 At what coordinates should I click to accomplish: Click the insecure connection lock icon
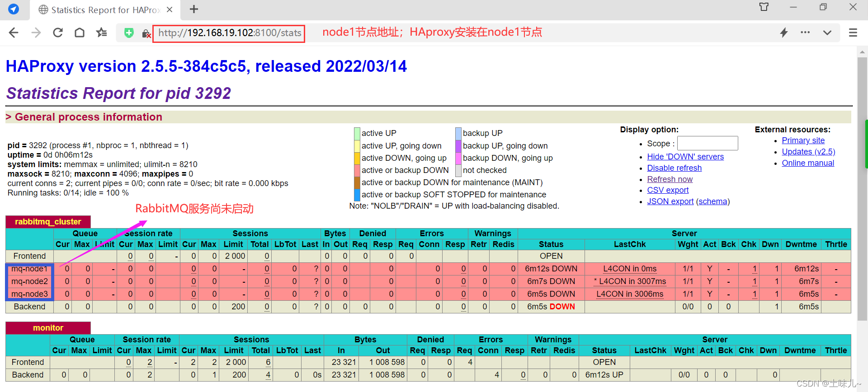146,33
